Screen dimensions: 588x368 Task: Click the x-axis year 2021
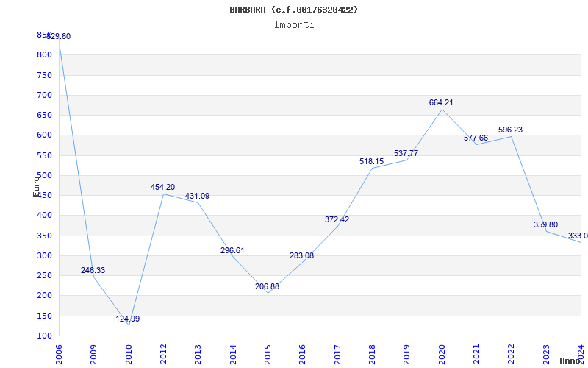[x=476, y=355]
